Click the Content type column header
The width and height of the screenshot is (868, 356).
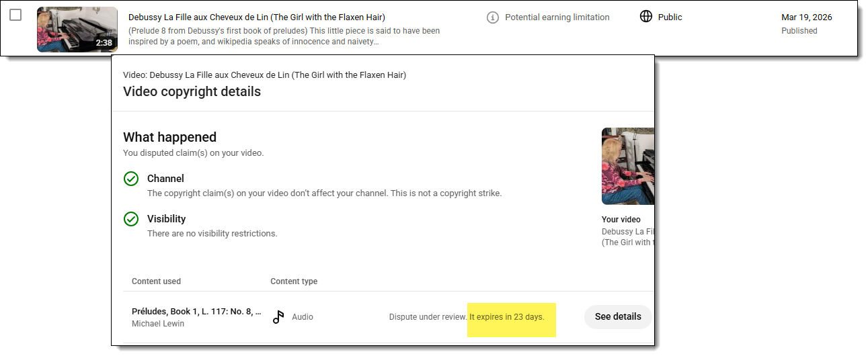pyautogui.click(x=294, y=281)
